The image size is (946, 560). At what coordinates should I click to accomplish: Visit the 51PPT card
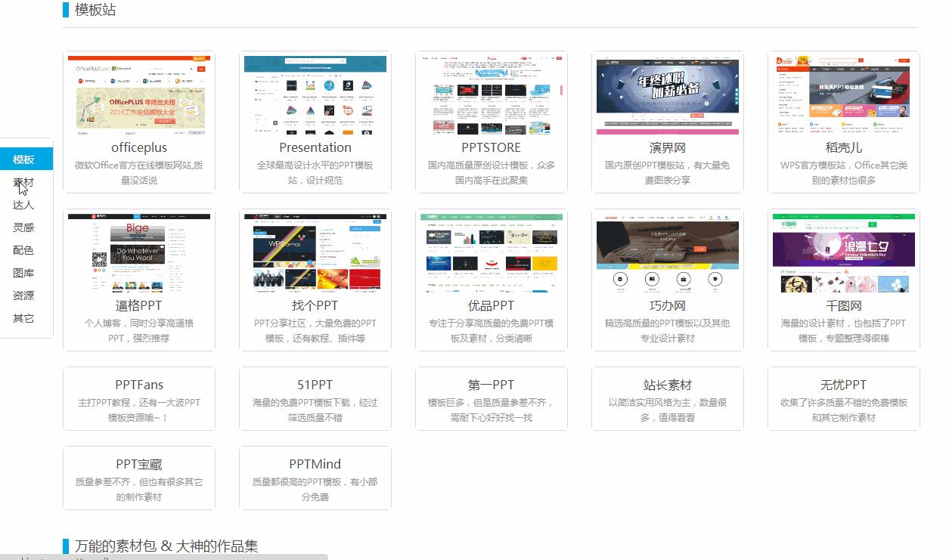coord(315,385)
